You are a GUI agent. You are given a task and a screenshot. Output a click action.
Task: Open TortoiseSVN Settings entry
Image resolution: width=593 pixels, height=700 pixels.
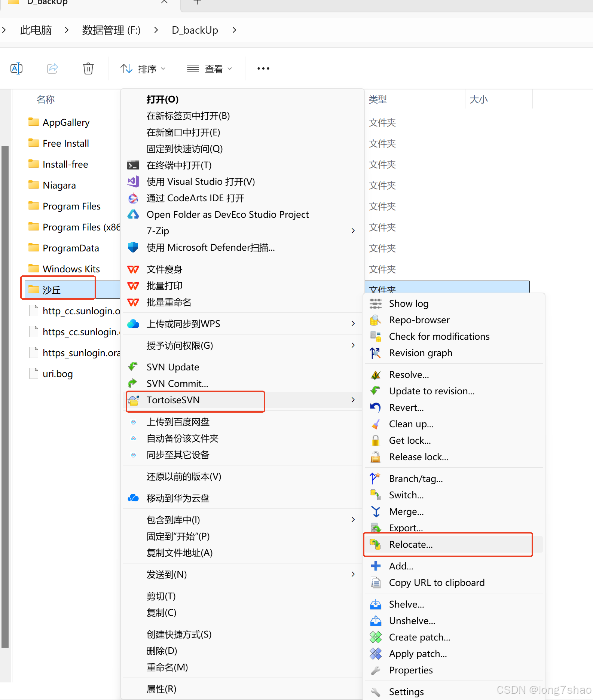tap(454, 692)
